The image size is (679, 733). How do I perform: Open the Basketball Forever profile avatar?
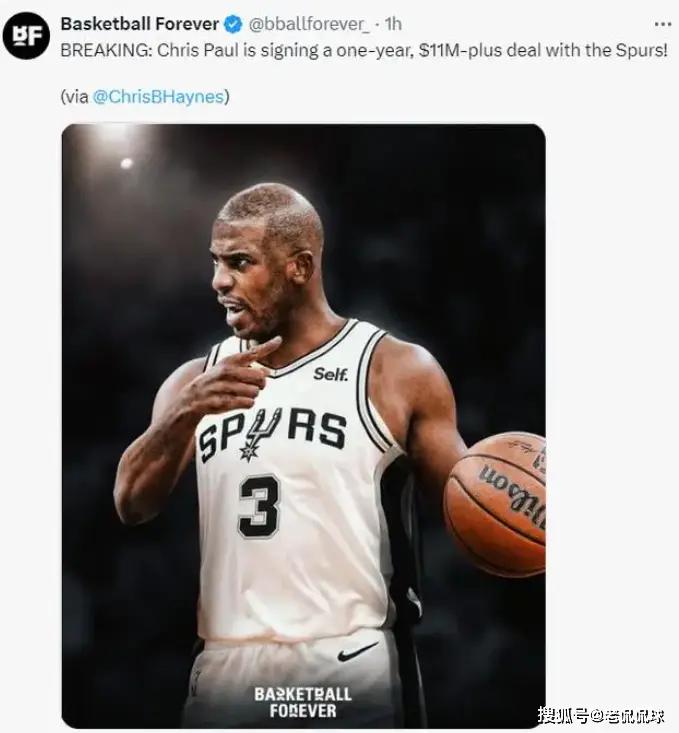[26, 36]
